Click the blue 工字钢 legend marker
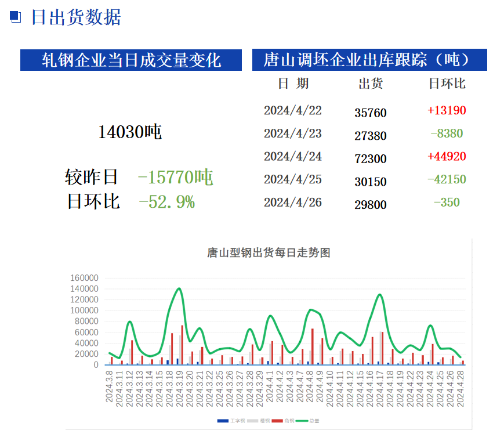This screenshot has height=430, width=504. (222, 420)
